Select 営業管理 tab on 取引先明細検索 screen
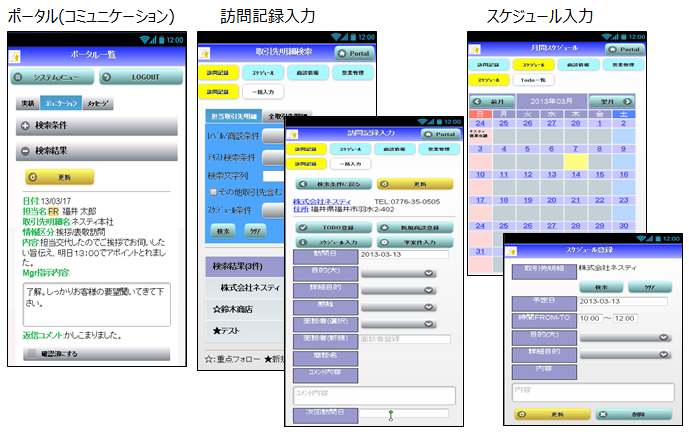 pyautogui.click(x=353, y=73)
